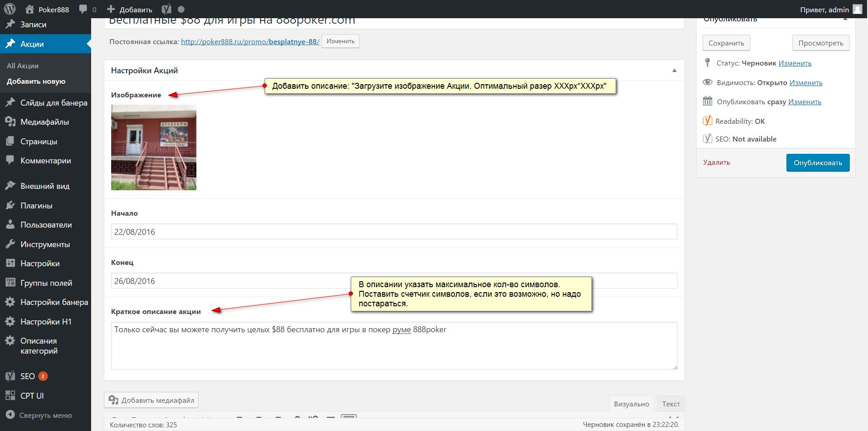This screenshot has height=431, width=868.
Task: Click the paintbrush icon beside Внешний вид
Action: click(10, 186)
